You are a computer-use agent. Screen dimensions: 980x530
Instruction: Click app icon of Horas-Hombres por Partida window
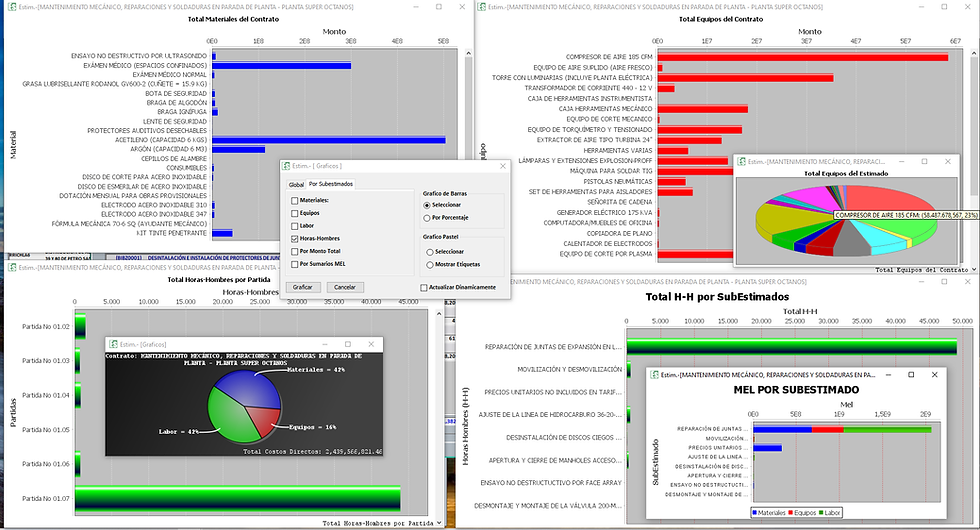(x=12, y=268)
